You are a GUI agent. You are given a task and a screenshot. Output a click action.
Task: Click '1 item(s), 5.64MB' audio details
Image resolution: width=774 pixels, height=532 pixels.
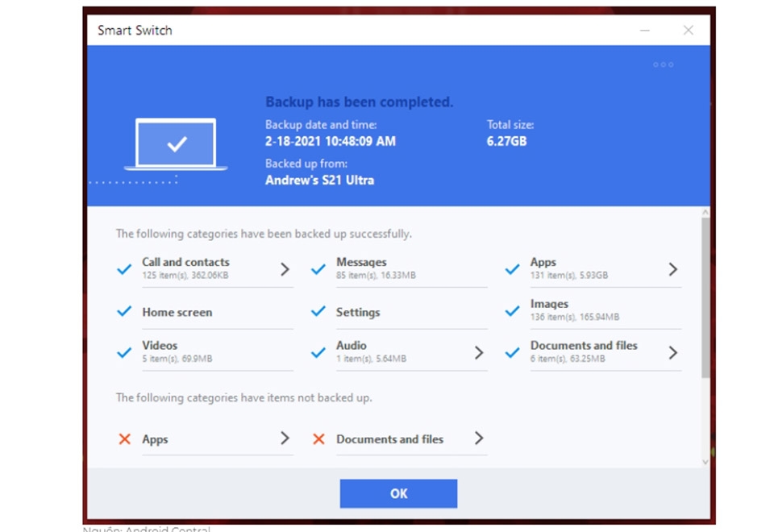[371, 359]
